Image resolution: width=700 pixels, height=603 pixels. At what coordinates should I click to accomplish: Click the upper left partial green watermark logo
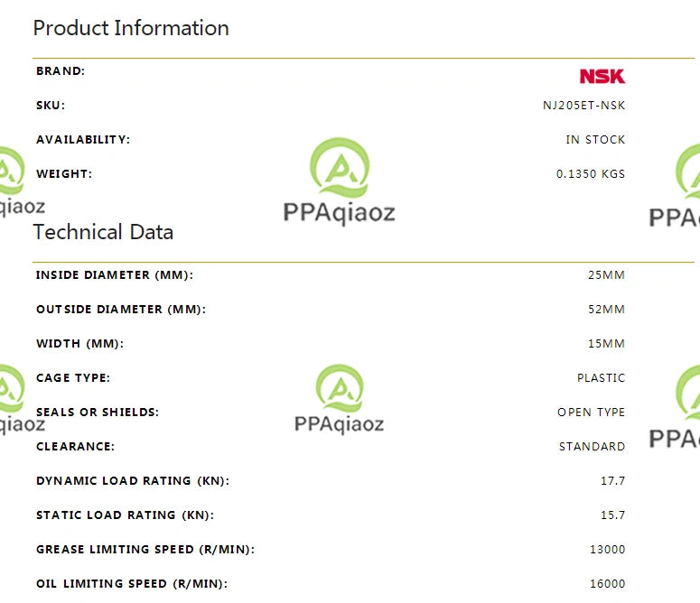(x=19, y=181)
